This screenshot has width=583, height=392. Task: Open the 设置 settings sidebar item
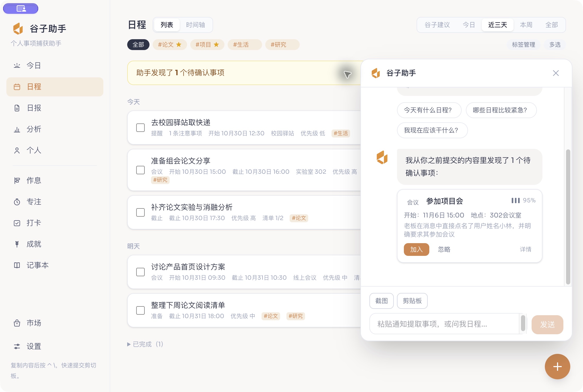[55, 346]
